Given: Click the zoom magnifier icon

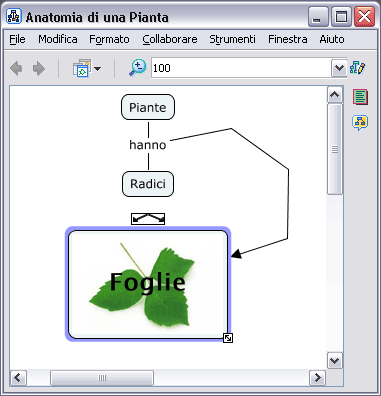Looking at the screenshot, I should click(x=138, y=68).
